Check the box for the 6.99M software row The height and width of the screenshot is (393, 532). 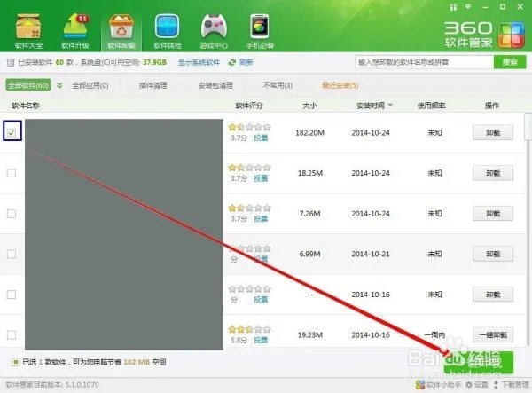(x=12, y=254)
